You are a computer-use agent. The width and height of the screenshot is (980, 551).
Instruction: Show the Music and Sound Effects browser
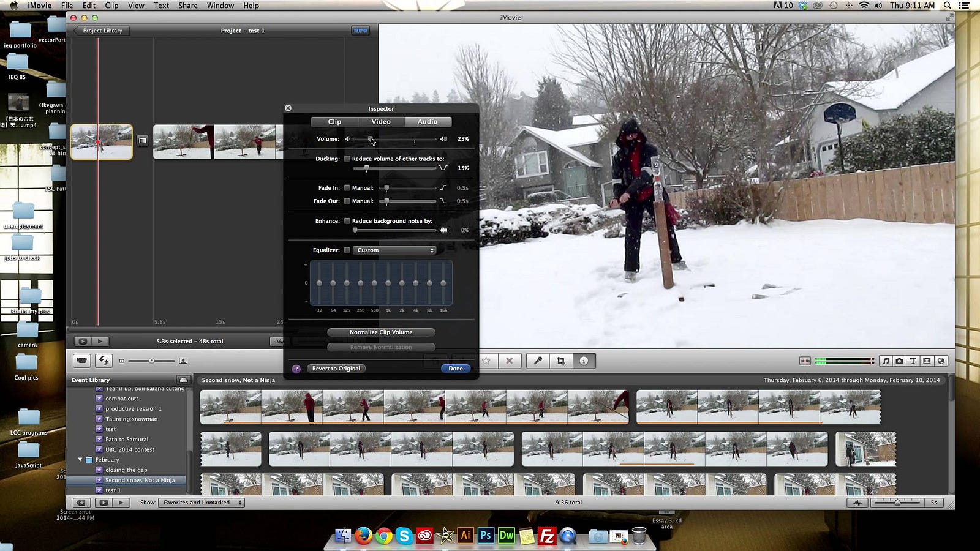pyautogui.click(x=886, y=361)
